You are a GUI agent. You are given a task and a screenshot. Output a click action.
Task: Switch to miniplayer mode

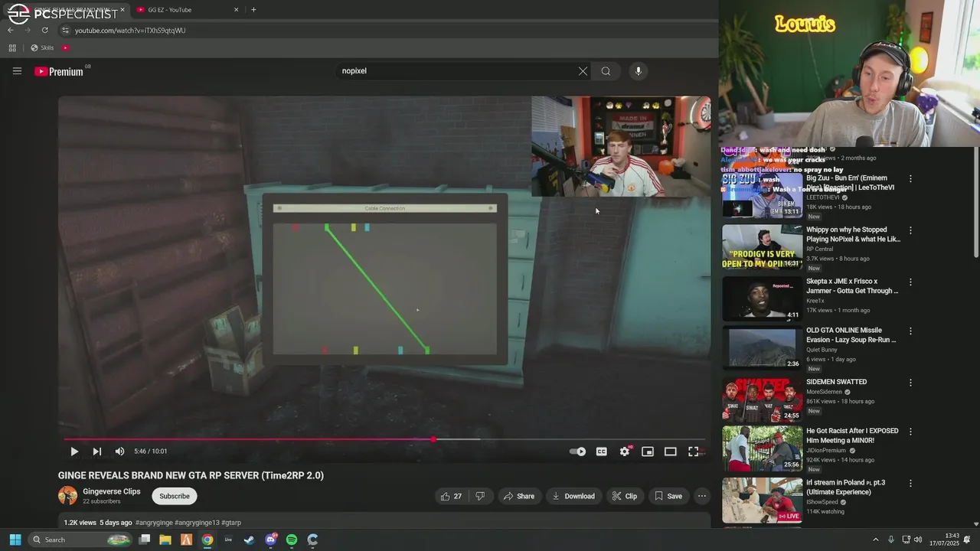pyautogui.click(x=648, y=452)
